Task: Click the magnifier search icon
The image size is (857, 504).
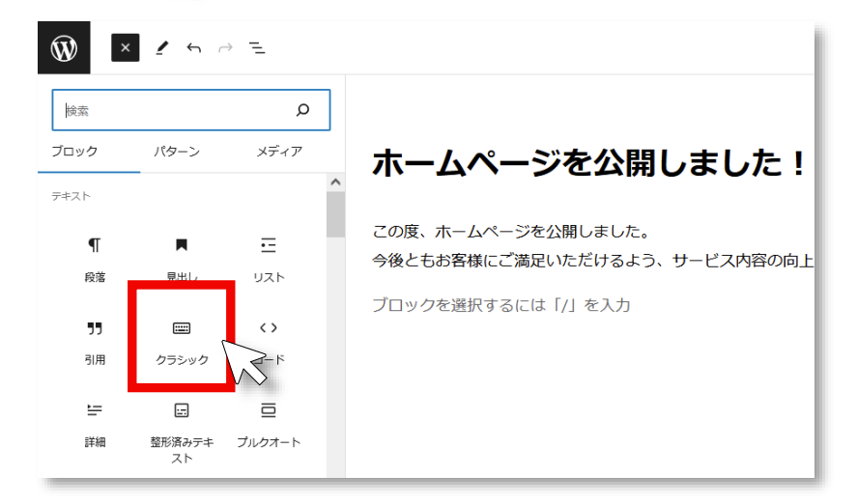Action: [303, 111]
